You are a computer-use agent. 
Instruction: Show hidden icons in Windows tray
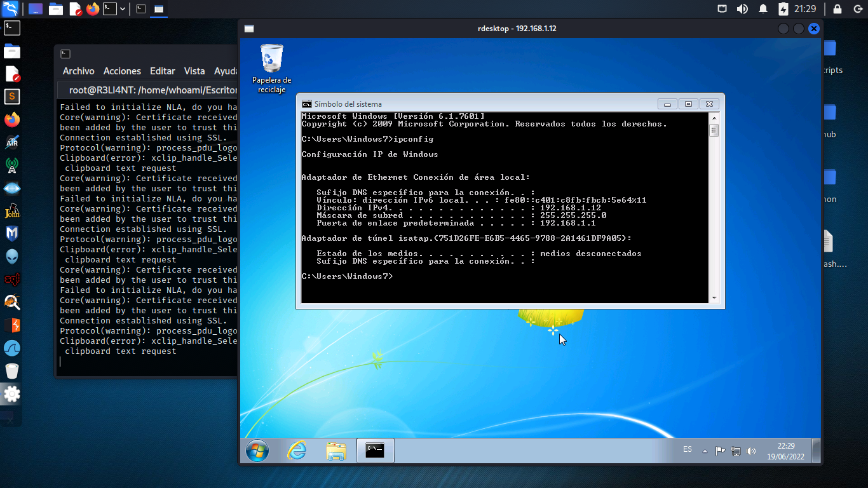click(705, 451)
